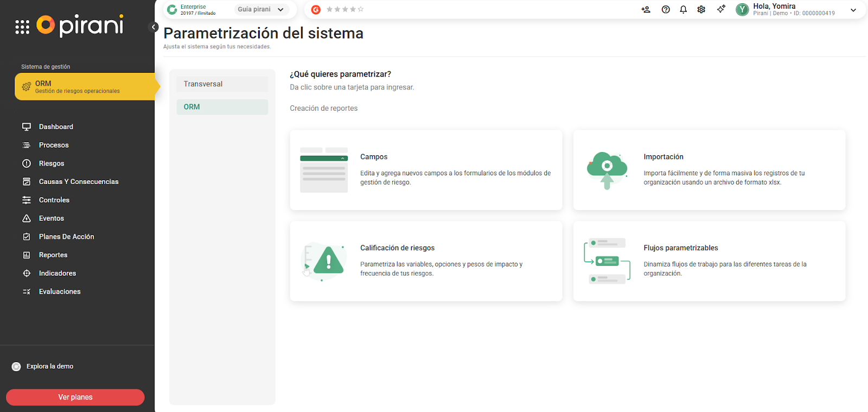This screenshot has width=868, height=412.
Task: Click the add user icon in top bar
Action: coord(646,10)
